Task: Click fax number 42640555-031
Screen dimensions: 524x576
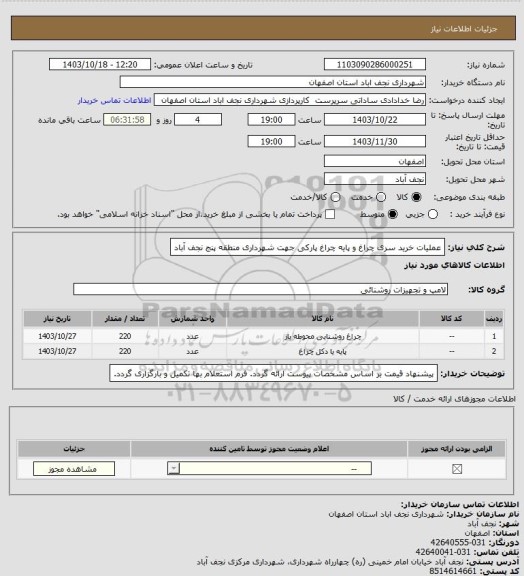Action: click(458, 542)
